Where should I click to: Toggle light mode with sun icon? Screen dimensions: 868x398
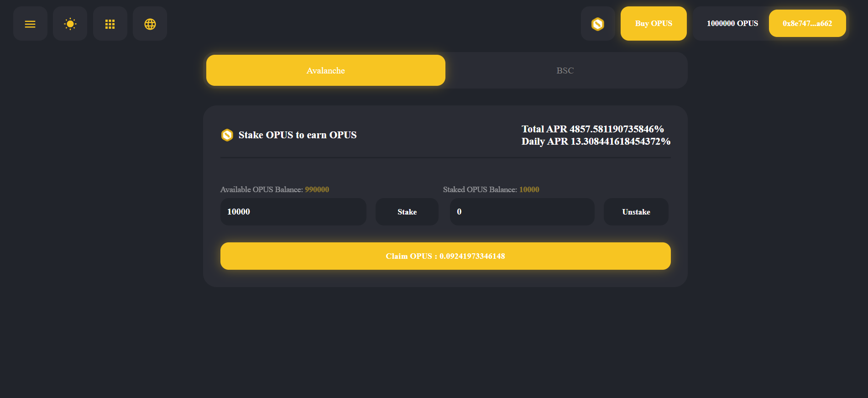click(70, 24)
